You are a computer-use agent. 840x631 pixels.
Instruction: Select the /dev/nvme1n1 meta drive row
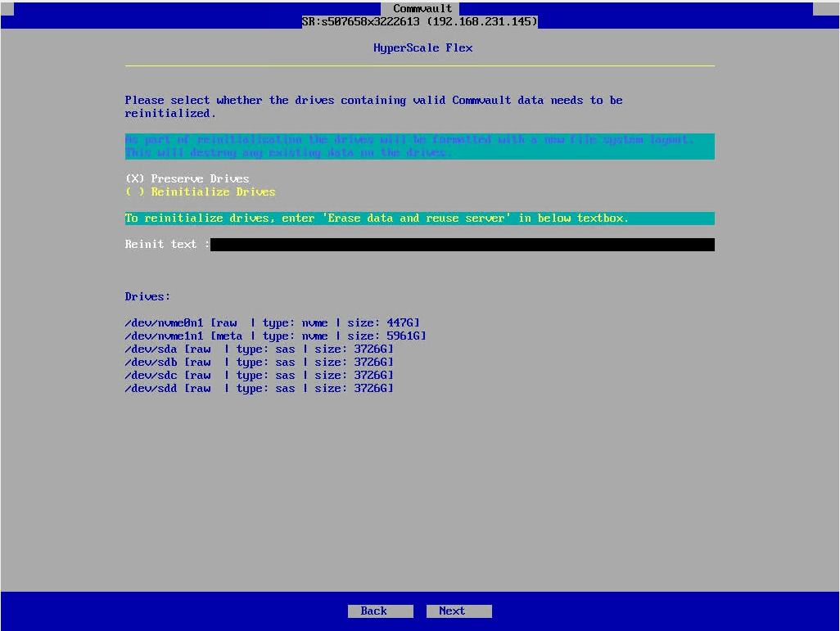click(275, 336)
